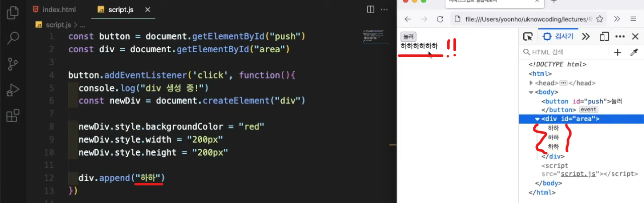
Task: Expand the head element in inspector
Action: pyautogui.click(x=531, y=83)
